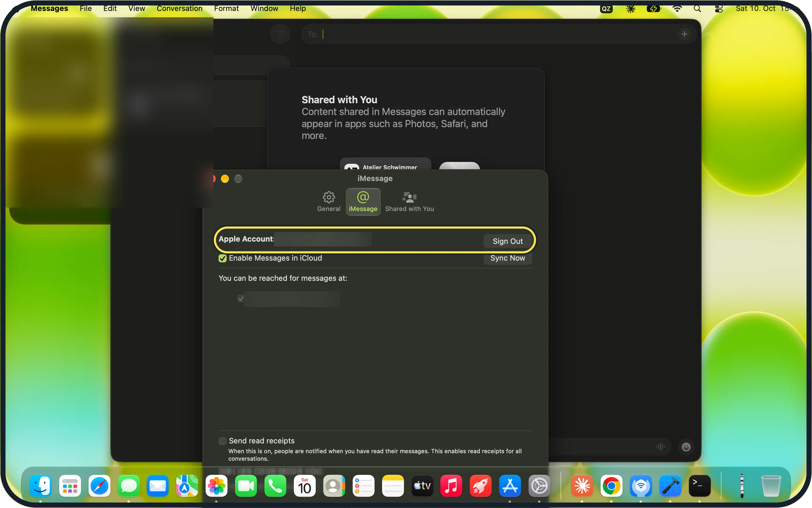Launch Safari from the Dock
The height and width of the screenshot is (508, 812).
[x=99, y=486]
